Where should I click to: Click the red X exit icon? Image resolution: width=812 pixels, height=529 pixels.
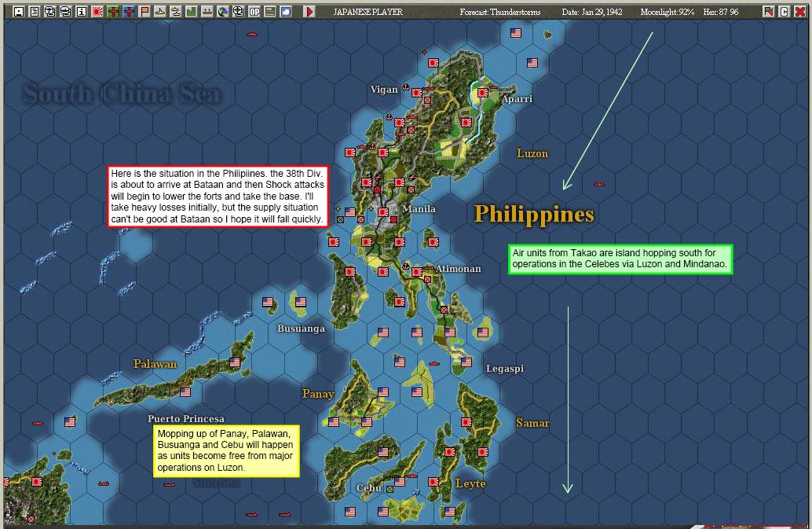tap(799, 12)
